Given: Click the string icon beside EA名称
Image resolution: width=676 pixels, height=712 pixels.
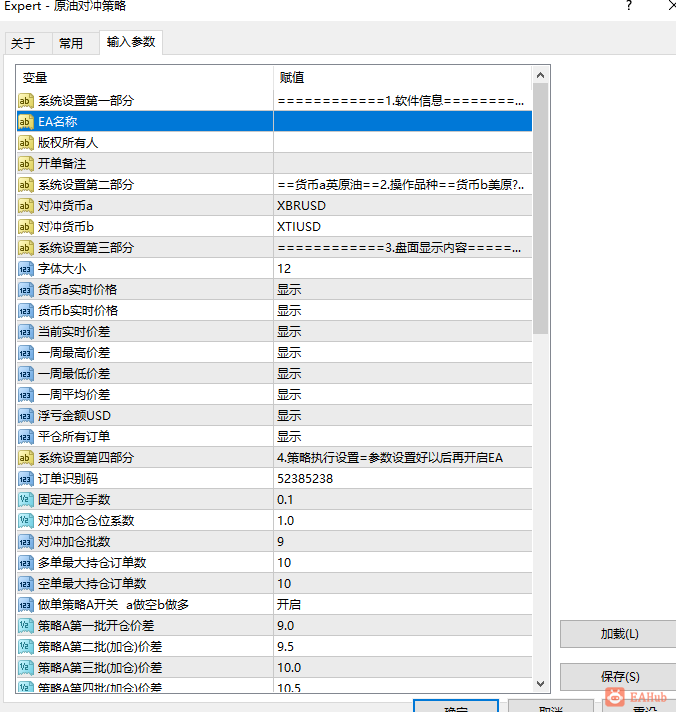Looking at the screenshot, I should 26,122.
